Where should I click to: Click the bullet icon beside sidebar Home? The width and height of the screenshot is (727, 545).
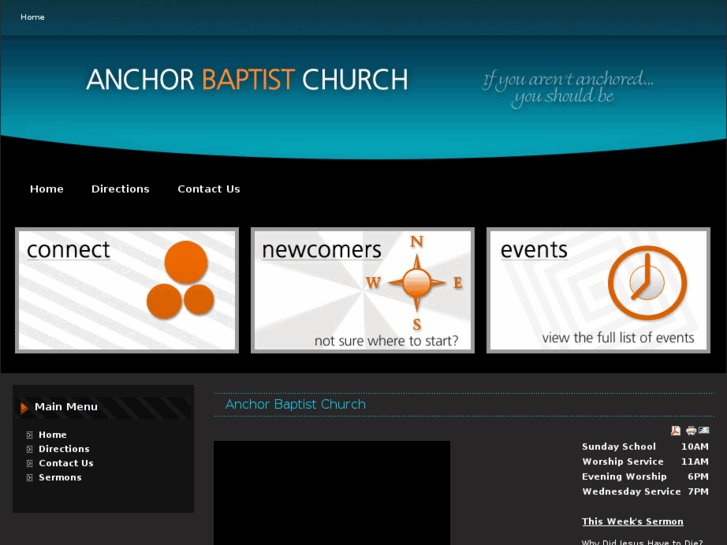tap(30, 435)
